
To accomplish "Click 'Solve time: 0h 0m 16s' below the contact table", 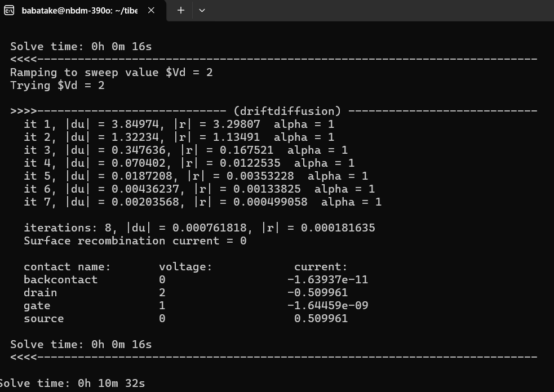I will [81, 344].
